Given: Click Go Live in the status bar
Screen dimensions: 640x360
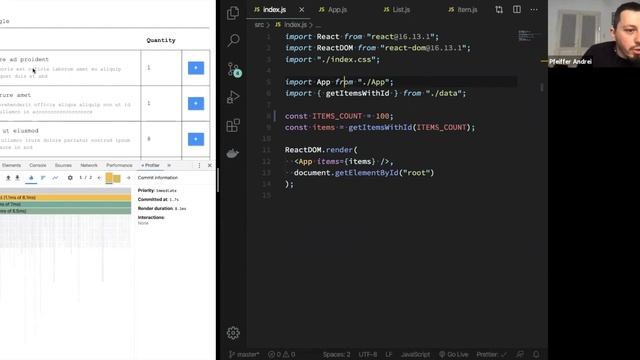Looking at the screenshot, I should pos(453,354).
